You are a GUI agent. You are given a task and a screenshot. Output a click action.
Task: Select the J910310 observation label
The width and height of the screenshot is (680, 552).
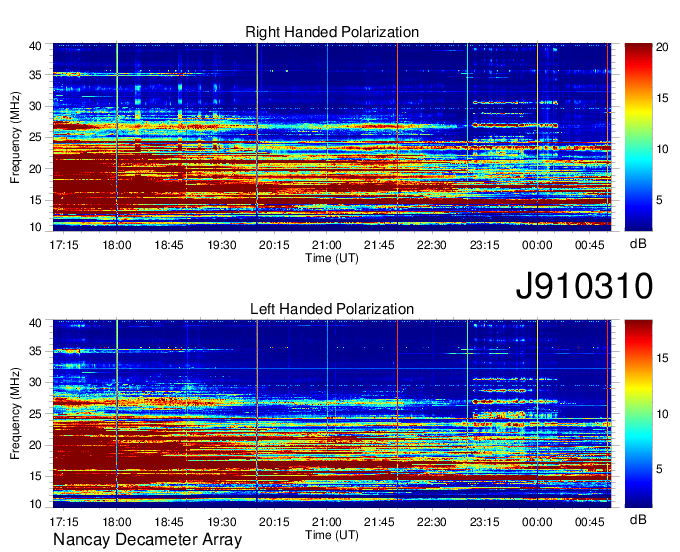pos(584,286)
